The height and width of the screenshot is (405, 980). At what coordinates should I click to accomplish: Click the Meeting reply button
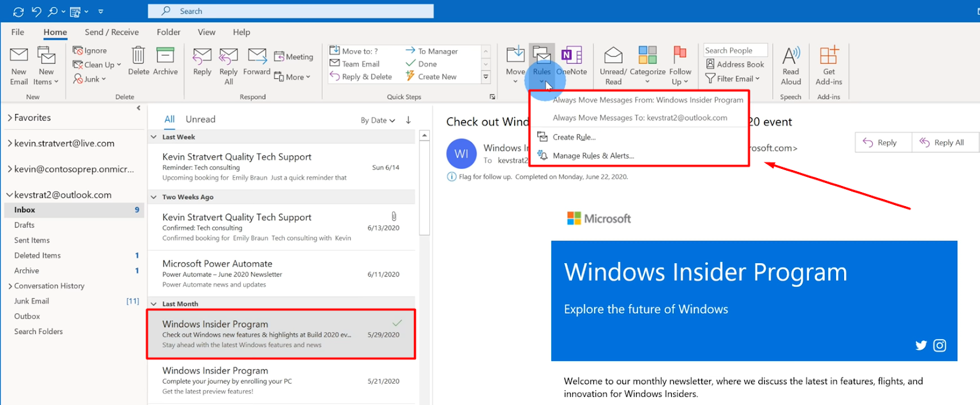(293, 56)
